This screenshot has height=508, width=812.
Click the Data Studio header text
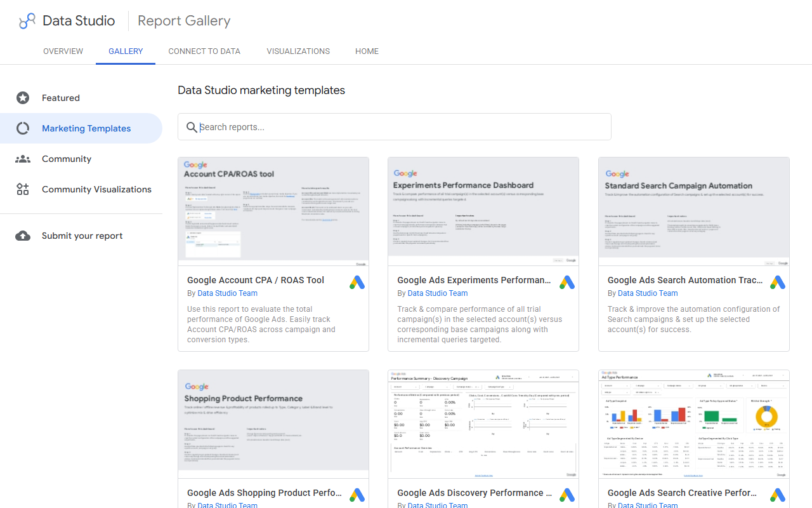79,21
